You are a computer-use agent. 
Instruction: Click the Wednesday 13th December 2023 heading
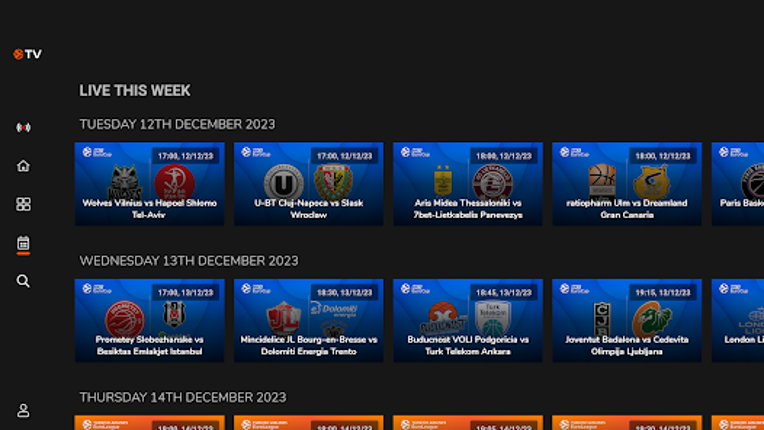(x=188, y=261)
